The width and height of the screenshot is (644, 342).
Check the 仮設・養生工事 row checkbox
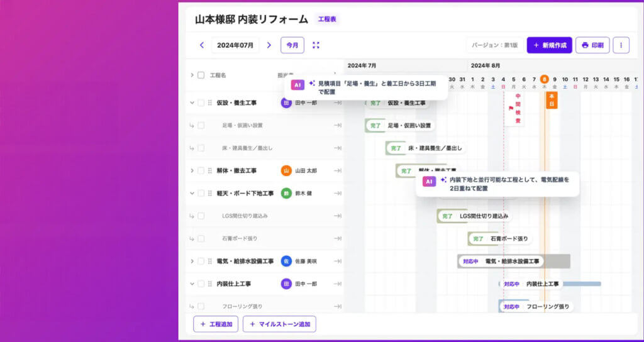pos(201,102)
